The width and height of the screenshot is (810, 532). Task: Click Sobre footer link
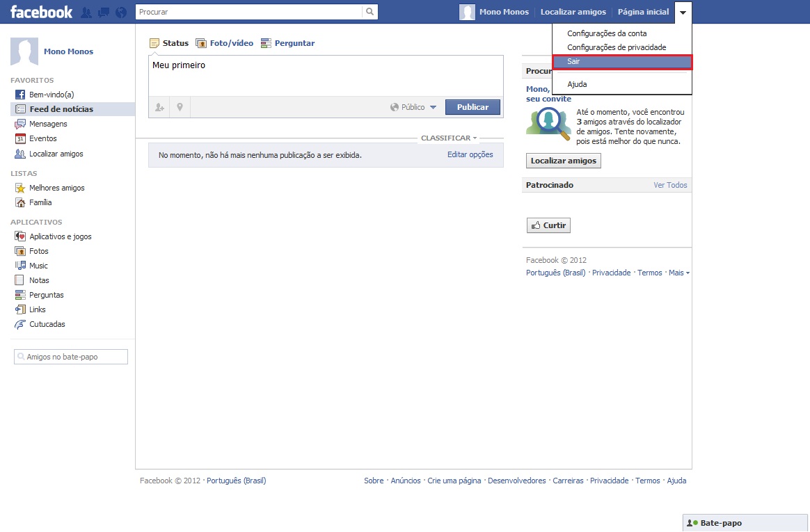374,481
